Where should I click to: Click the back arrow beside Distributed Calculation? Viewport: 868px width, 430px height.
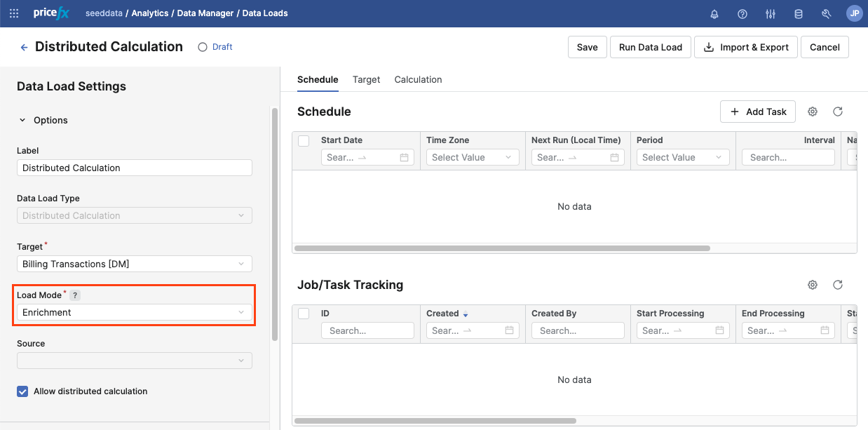tap(24, 47)
